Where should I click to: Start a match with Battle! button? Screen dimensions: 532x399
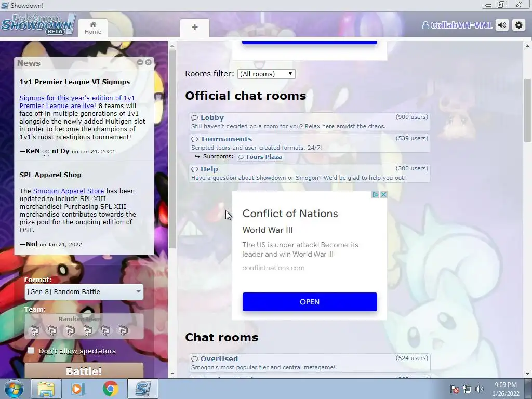[x=84, y=371]
